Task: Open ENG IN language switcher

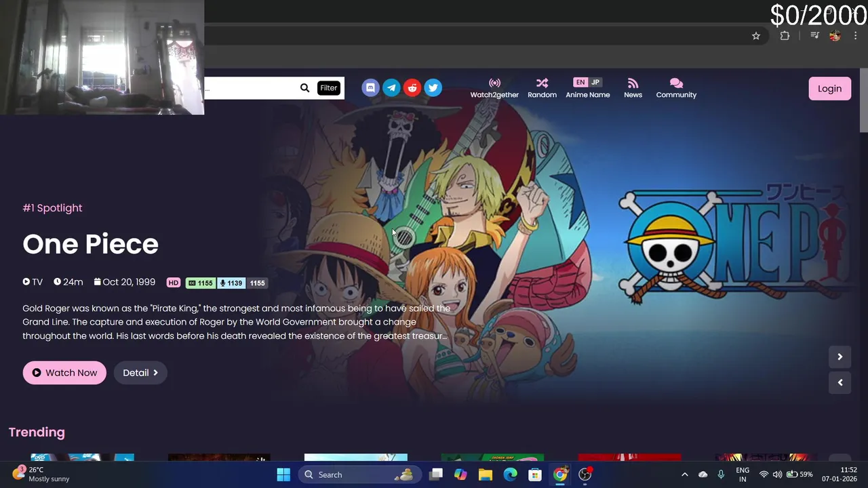Action: coord(743,474)
